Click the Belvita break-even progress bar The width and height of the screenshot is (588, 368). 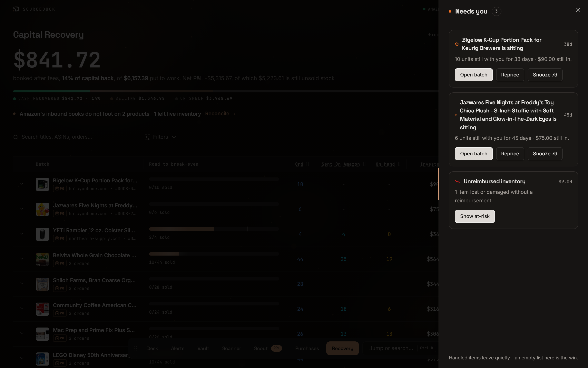[x=214, y=254]
